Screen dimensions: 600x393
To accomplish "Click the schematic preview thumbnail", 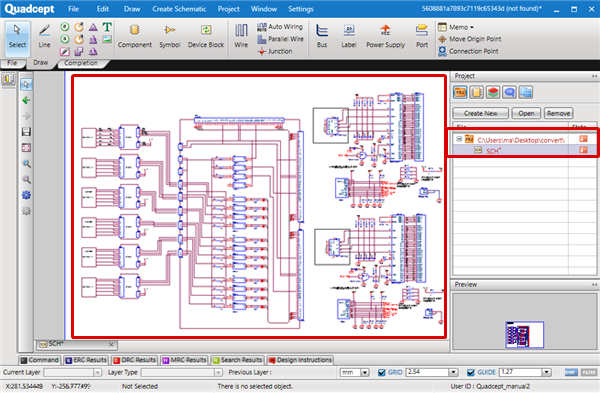I will coord(524,334).
